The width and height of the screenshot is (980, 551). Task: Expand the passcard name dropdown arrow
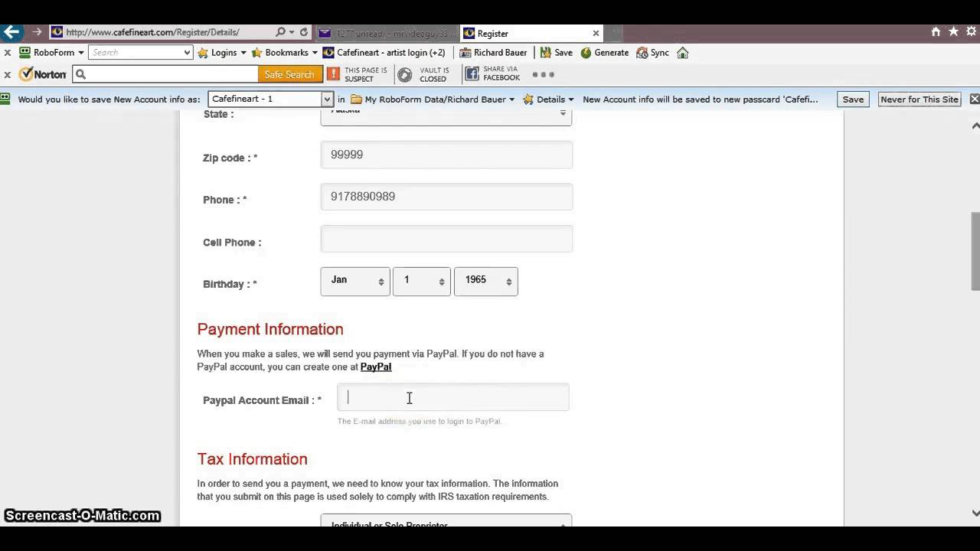pos(327,99)
